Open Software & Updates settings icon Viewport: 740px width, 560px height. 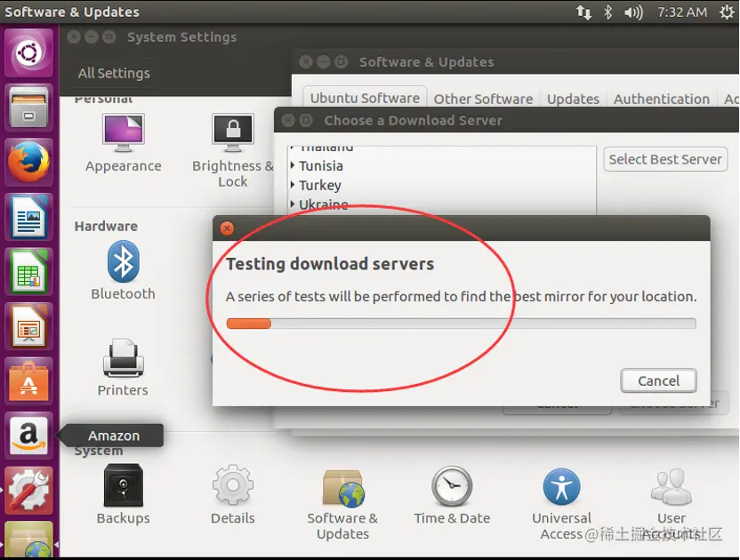pyautogui.click(x=342, y=503)
